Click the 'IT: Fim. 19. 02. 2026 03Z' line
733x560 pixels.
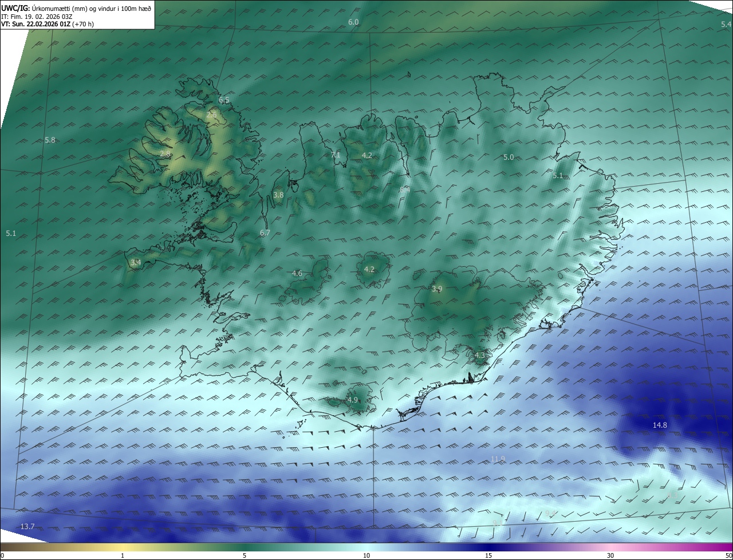[37, 16]
